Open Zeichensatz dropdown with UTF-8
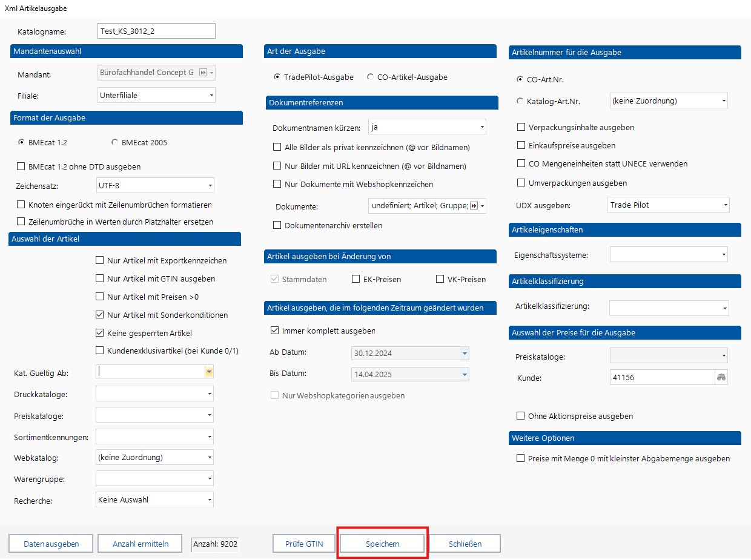751x560 pixels. 156,185
